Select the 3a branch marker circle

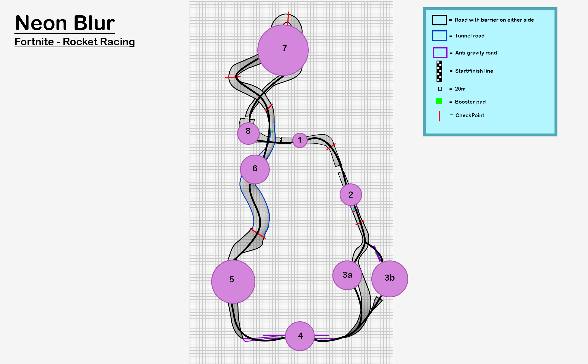347,275
